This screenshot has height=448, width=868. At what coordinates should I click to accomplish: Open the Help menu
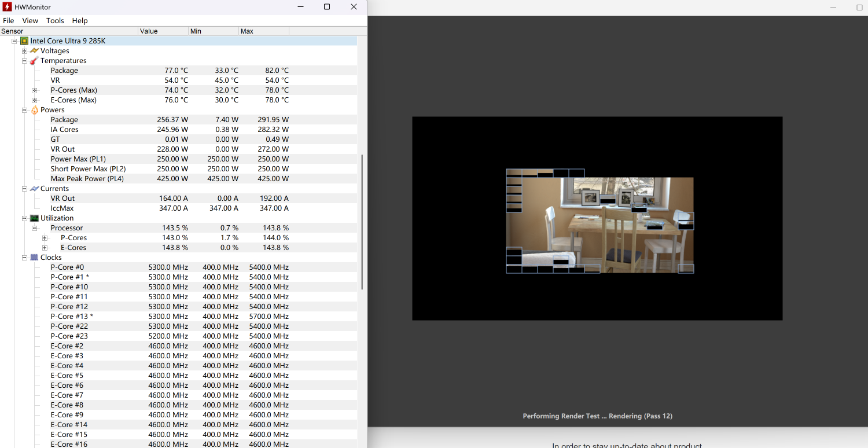[80, 21]
